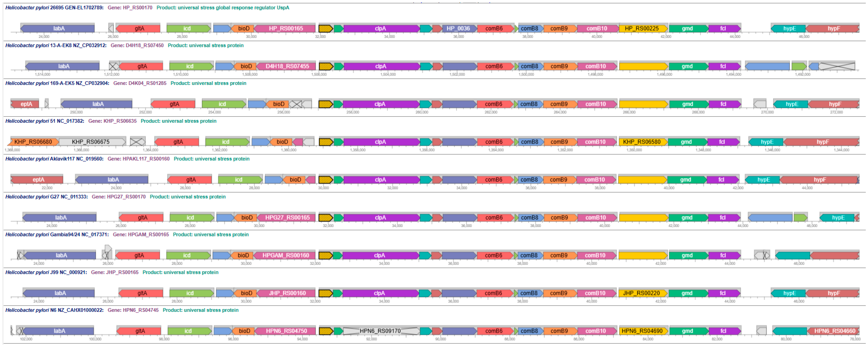Select the HPG27_RS00165 gene arrow
Image resolution: width=868 pixels, height=347 pixels.
(x=286, y=217)
